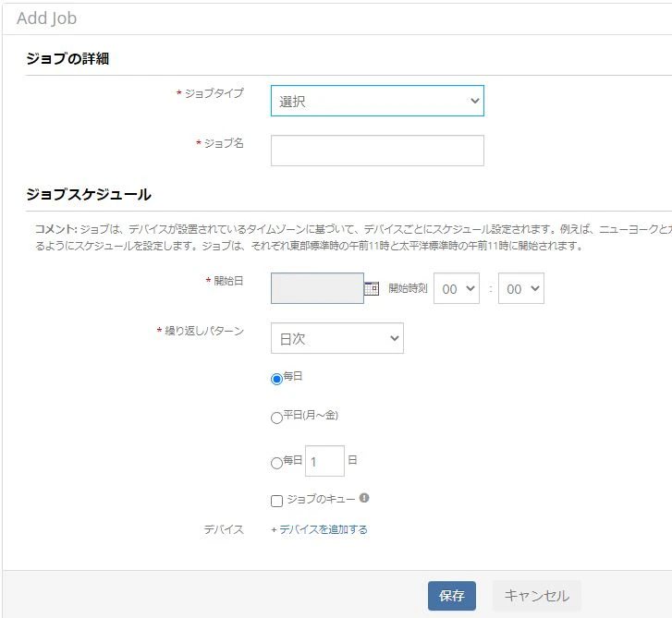This screenshot has height=618, width=672.
Task: Click the ジョブスケジュール section heading
Action: pyautogui.click(x=89, y=194)
